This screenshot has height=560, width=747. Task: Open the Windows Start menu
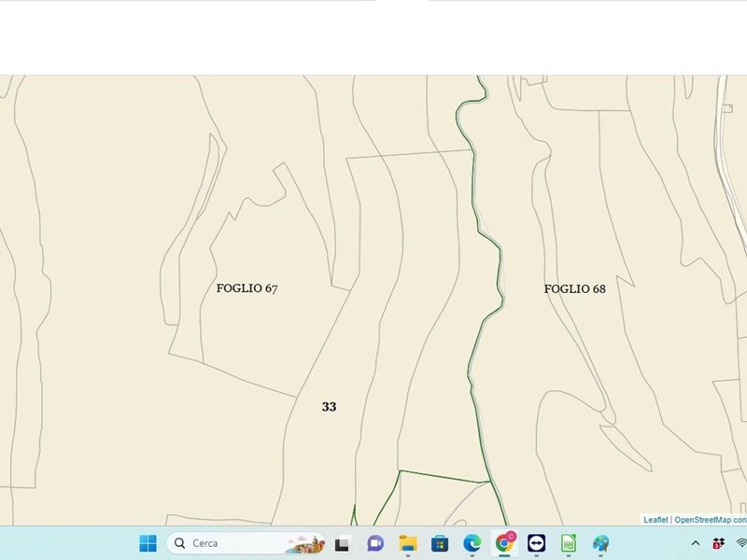click(x=148, y=543)
